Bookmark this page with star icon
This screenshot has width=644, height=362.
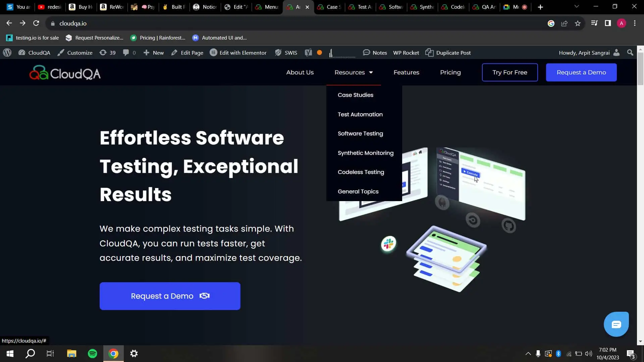click(x=578, y=23)
